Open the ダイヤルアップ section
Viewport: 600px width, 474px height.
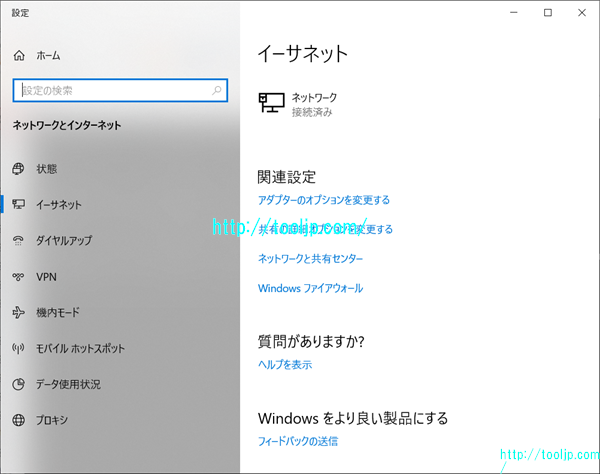pos(64,240)
